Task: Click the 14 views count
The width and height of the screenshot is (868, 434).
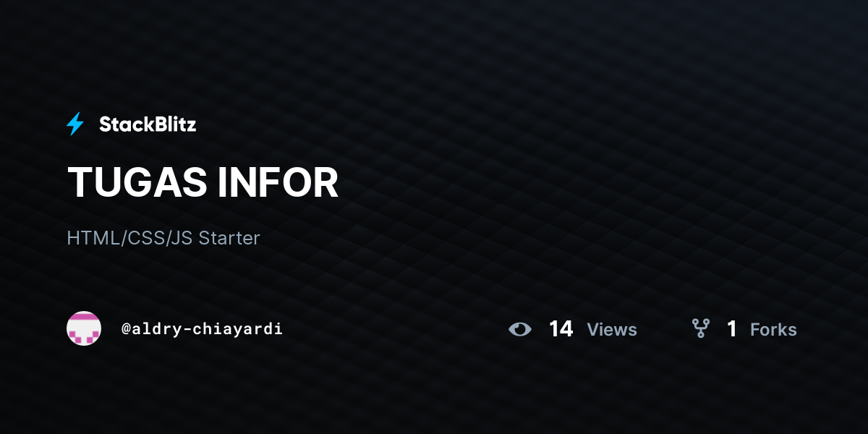Action: pos(561,329)
